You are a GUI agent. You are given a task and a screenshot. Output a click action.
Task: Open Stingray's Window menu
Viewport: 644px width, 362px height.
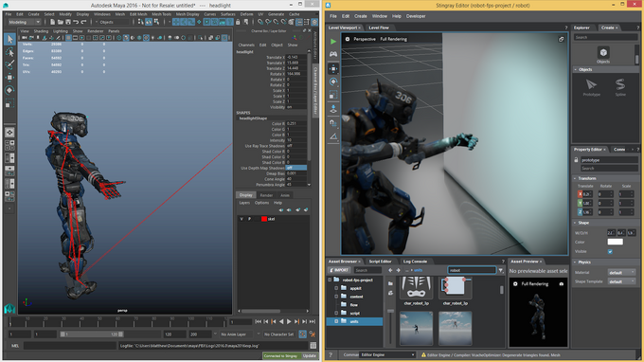tap(380, 16)
